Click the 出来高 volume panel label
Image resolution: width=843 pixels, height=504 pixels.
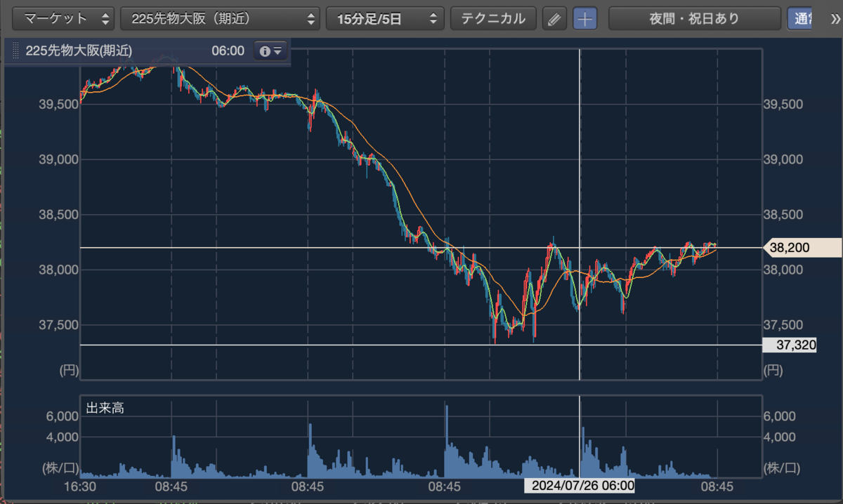[x=105, y=408]
